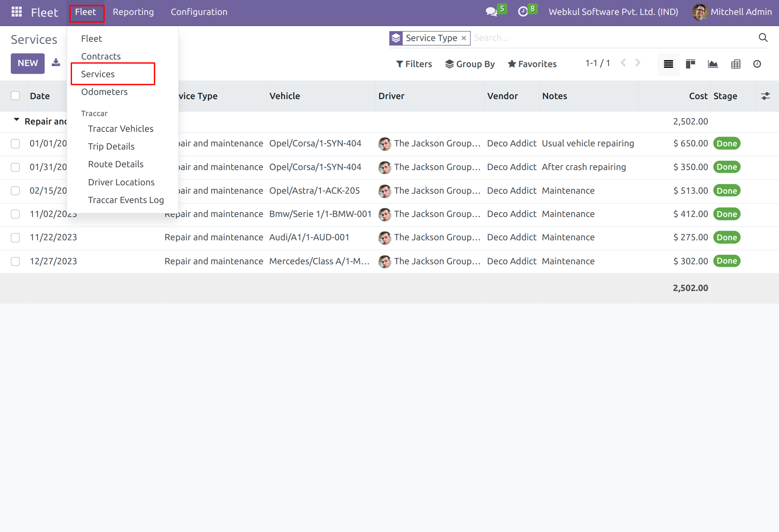Switch to activity view
The height and width of the screenshot is (532, 779).
tap(757, 64)
